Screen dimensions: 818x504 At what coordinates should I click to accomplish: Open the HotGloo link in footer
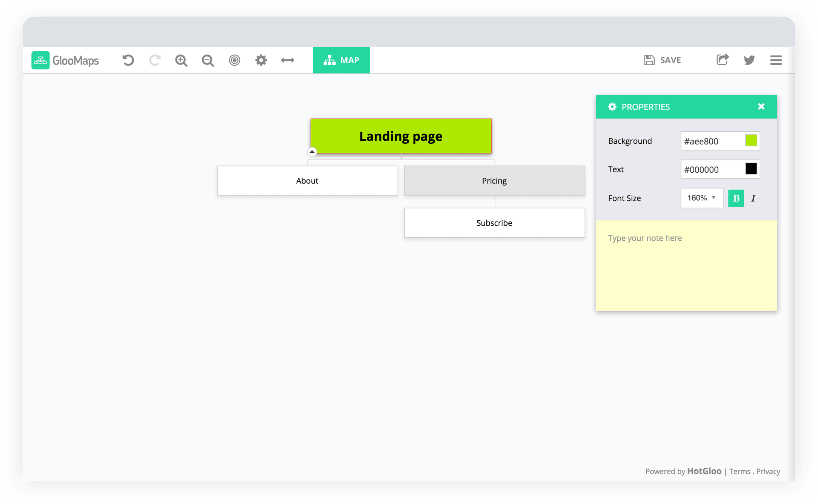point(704,471)
